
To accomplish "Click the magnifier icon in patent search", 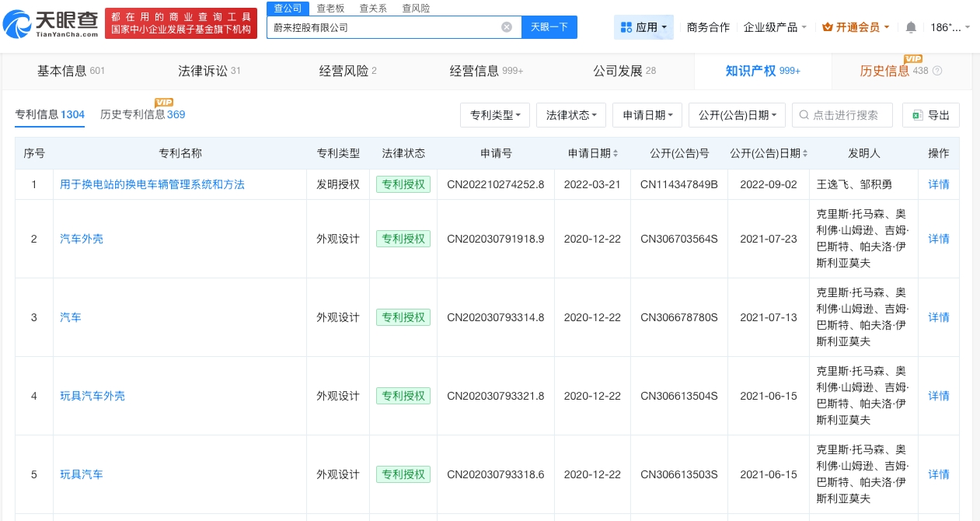I will tap(804, 115).
